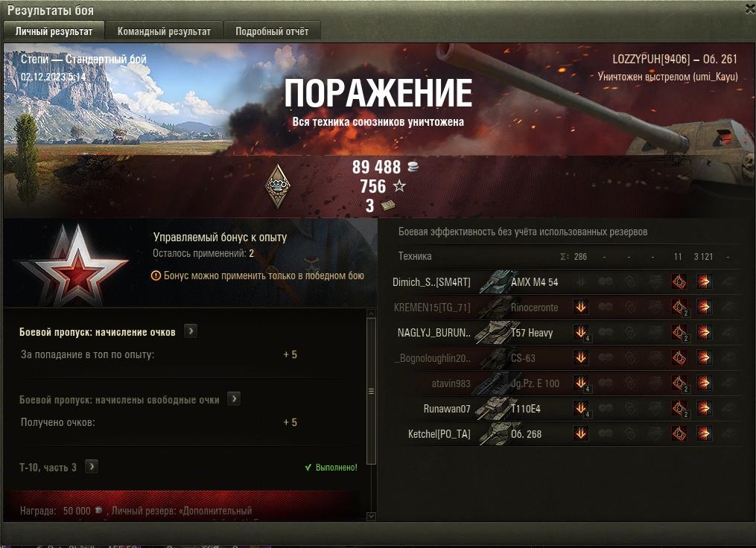Switch to the Командный результат tab
756x548 pixels.
tap(164, 31)
